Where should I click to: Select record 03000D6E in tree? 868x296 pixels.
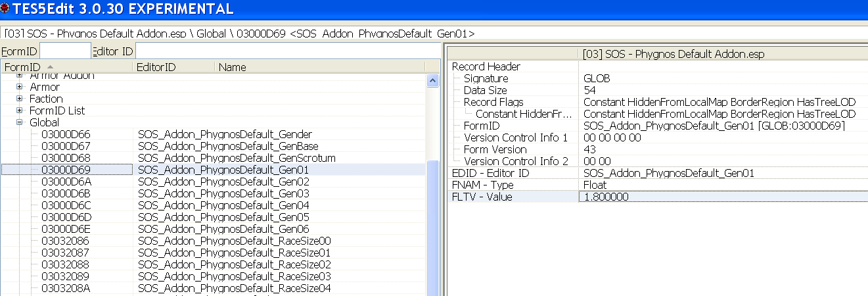tap(66, 229)
